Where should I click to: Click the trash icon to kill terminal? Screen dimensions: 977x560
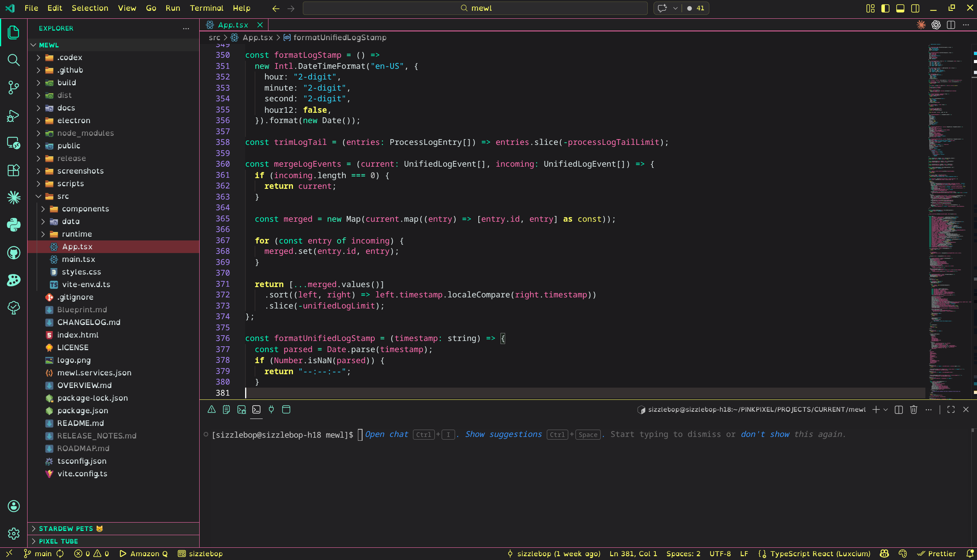(x=914, y=410)
